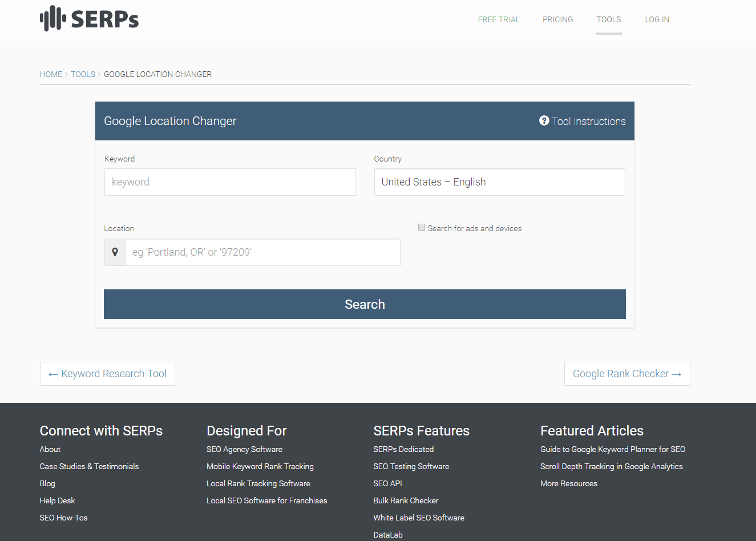756x541 pixels.
Task: Open White Label SEO Software link
Action: pyautogui.click(x=419, y=518)
